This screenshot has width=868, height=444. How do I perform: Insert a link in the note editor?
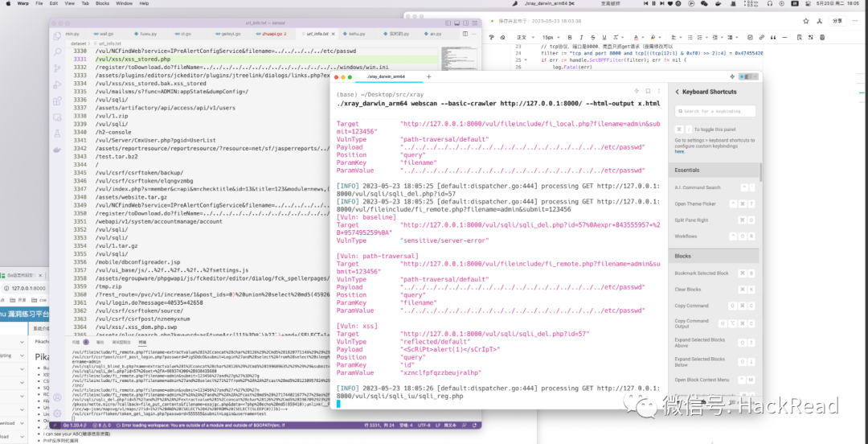(x=761, y=37)
